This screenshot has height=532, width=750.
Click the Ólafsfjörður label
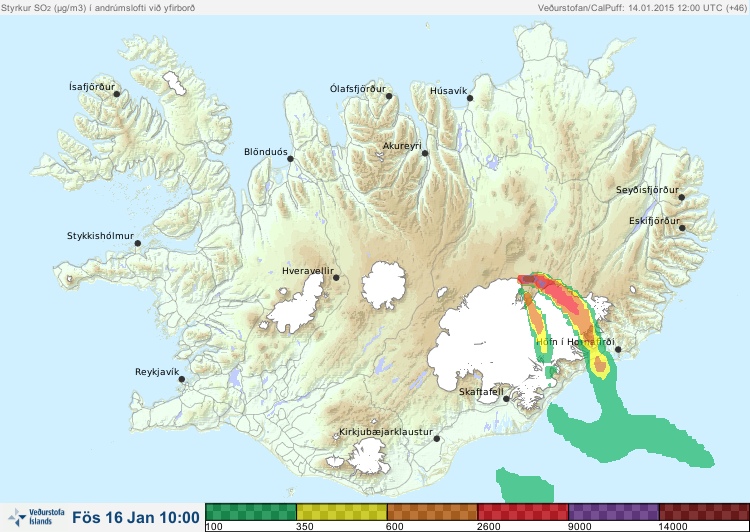pyautogui.click(x=358, y=89)
